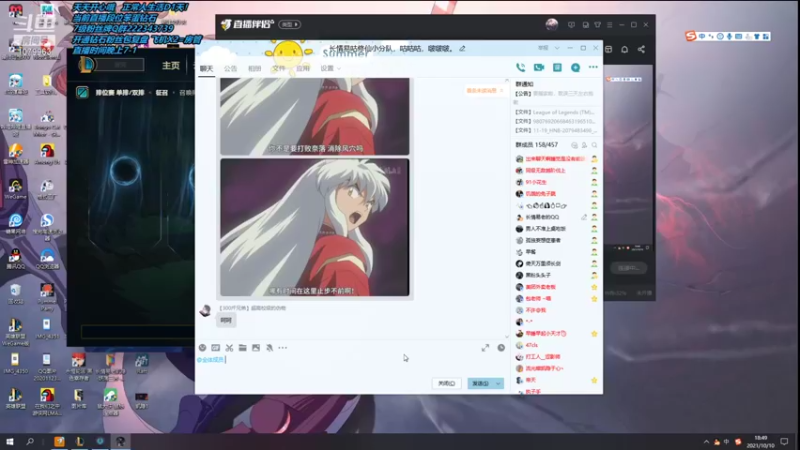Click the grey button in the streaming window
The height and width of the screenshot is (450, 800).
click(628, 268)
